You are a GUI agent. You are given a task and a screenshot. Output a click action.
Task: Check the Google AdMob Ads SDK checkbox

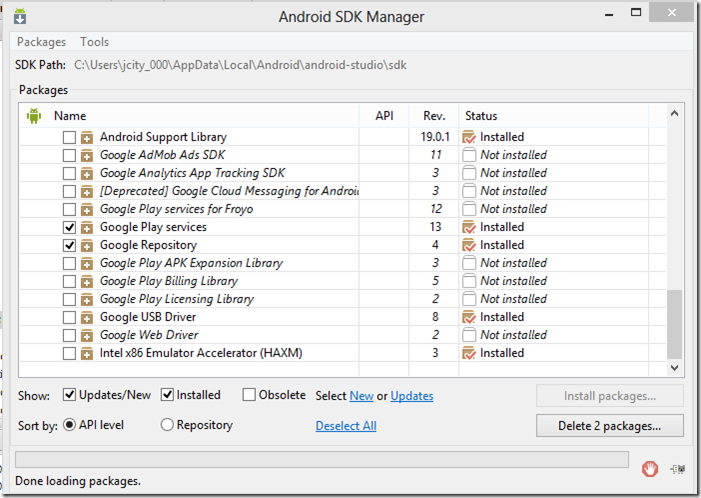69,155
